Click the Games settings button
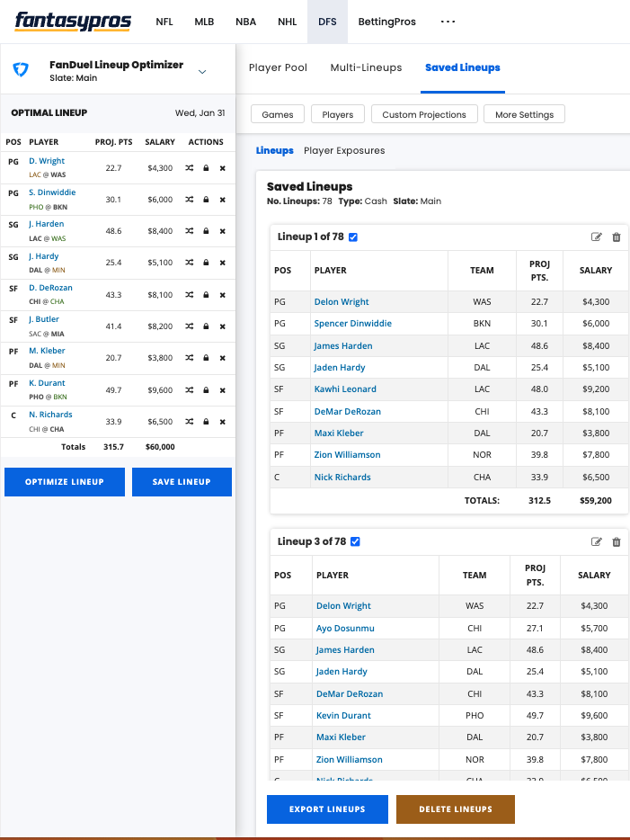The image size is (630, 840). pos(278,114)
